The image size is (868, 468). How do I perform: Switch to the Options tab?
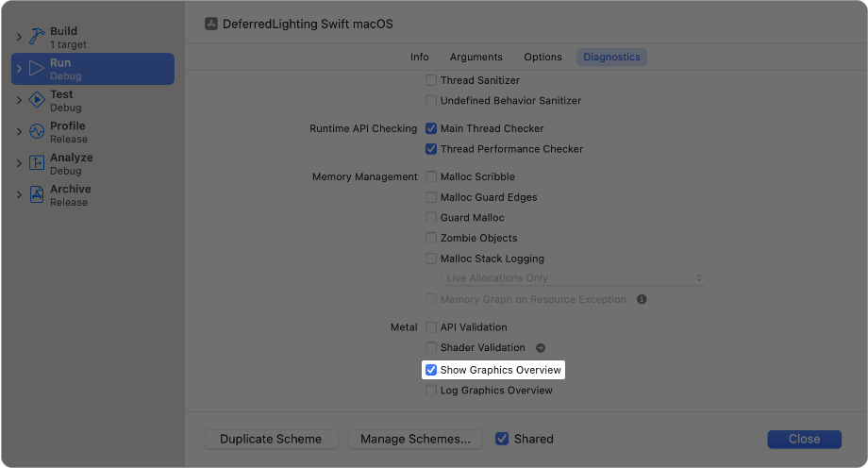[542, 58]
